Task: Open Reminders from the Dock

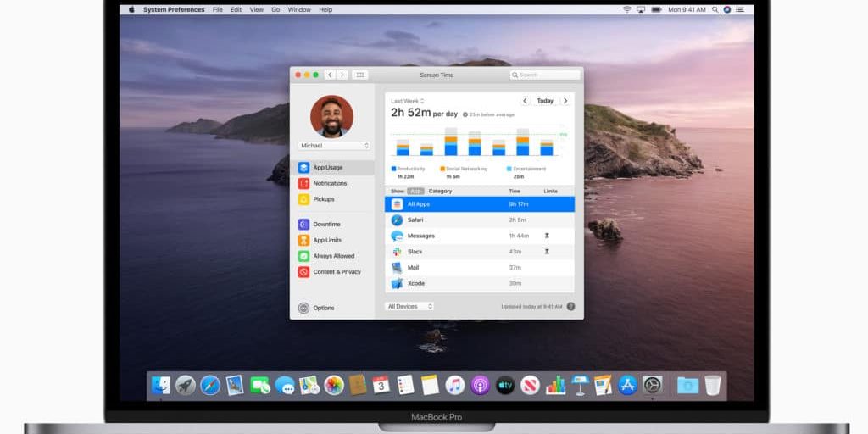Action: [406, 386]
